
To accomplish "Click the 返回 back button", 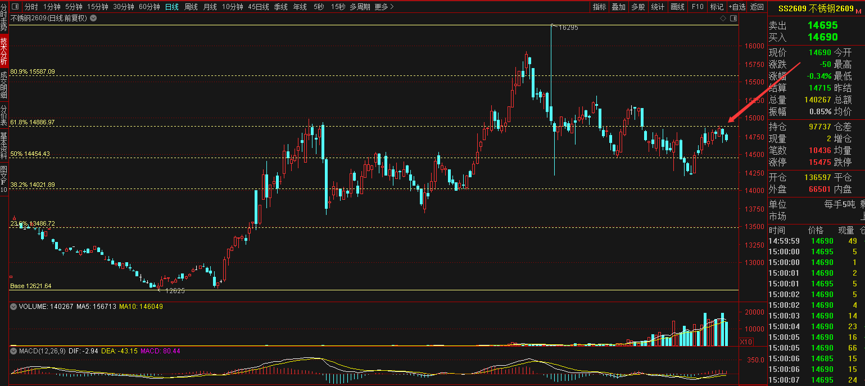I will 756,7.
